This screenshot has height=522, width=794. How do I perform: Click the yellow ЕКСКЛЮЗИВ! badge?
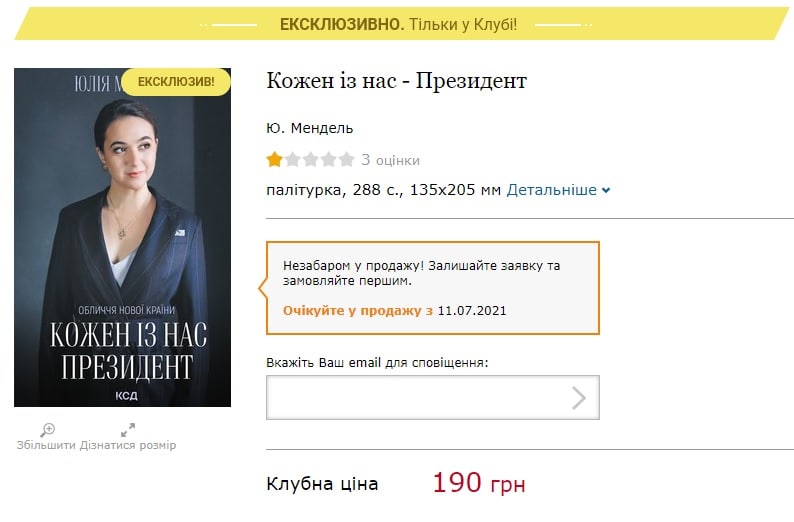pyautogui.click(x=176, y=82)
